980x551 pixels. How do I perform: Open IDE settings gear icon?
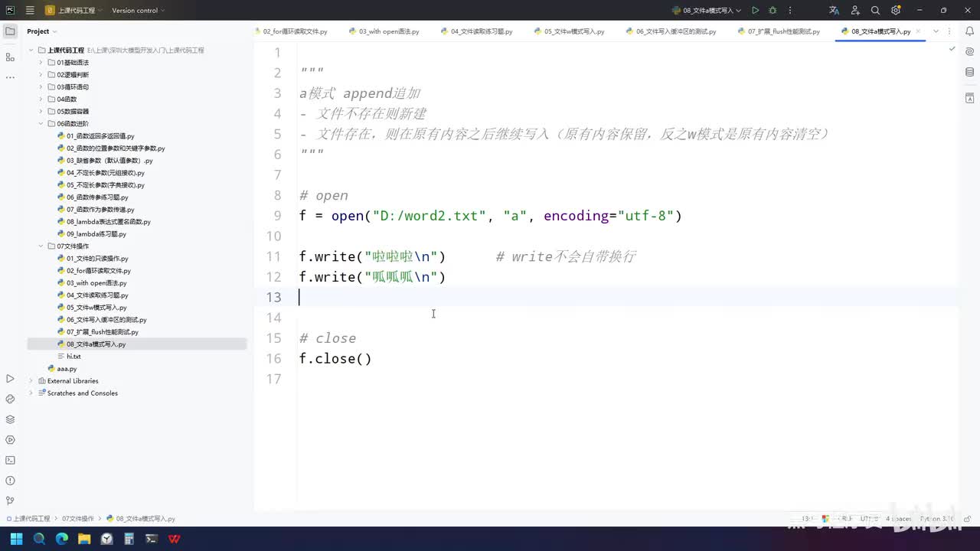point(895,11)
